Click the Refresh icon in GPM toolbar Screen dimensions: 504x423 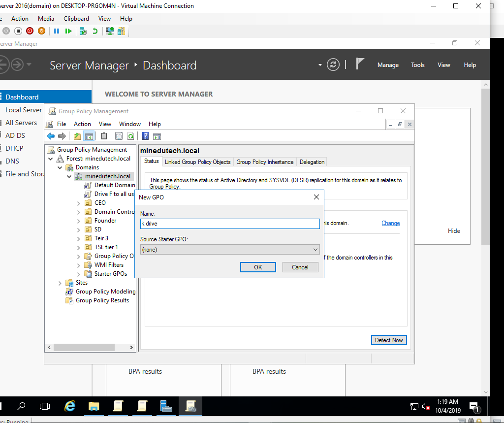point(131,136)
